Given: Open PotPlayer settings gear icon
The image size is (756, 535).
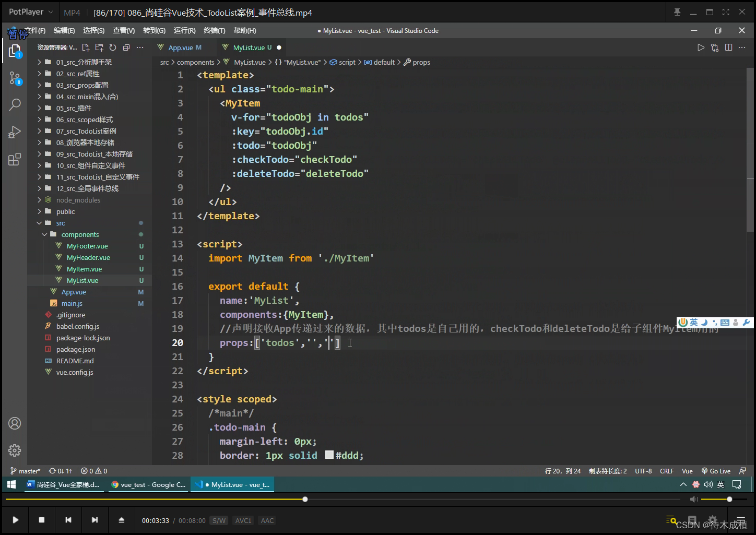Looking at the screenshot, I should point(712,520).
